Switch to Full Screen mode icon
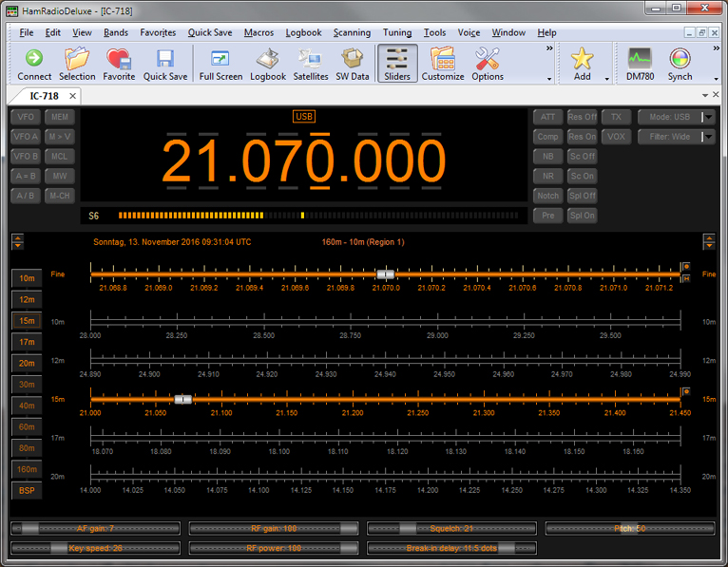This screenshot has height=567, width=728. (220, 64)
